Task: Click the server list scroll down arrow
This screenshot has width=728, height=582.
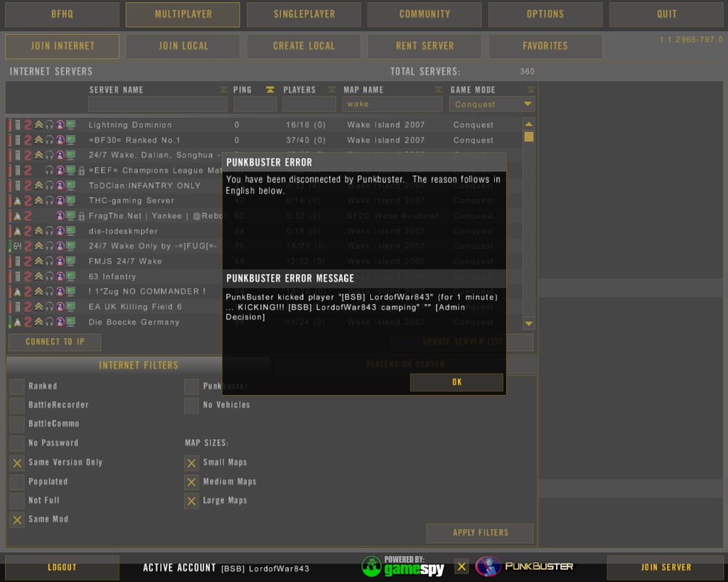Action: coord(529,323)
